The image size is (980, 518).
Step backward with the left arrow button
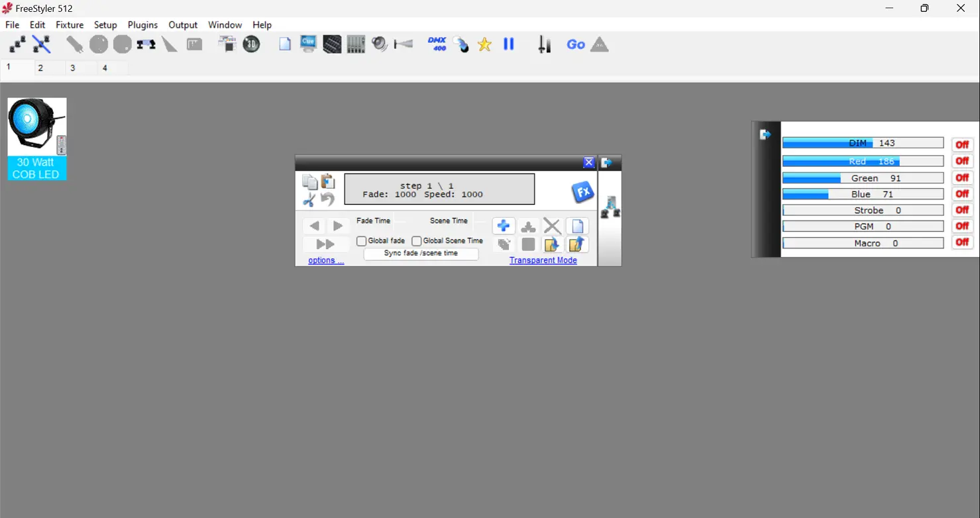(315, 226)
